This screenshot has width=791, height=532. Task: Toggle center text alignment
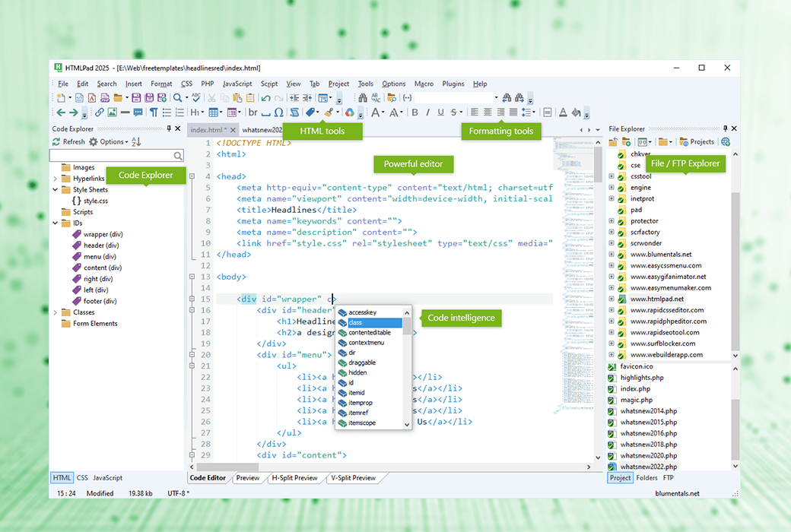488,112
